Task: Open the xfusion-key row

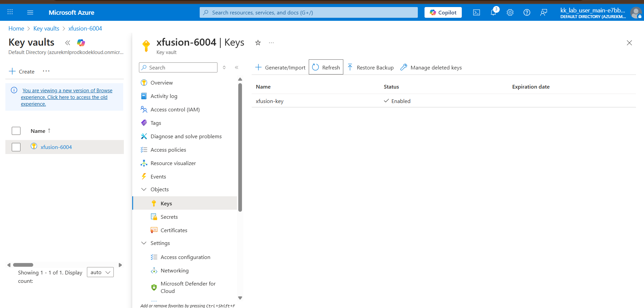Action: 444,101
